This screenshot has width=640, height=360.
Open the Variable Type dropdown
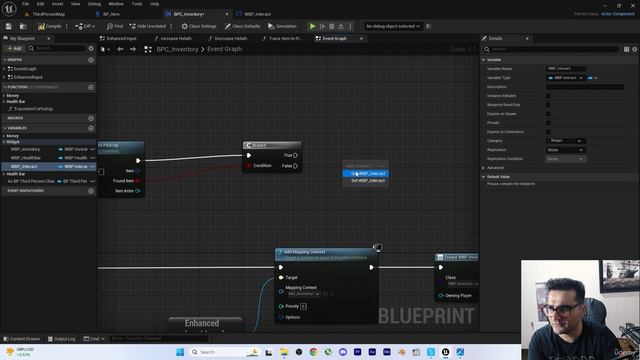(566, 78)
